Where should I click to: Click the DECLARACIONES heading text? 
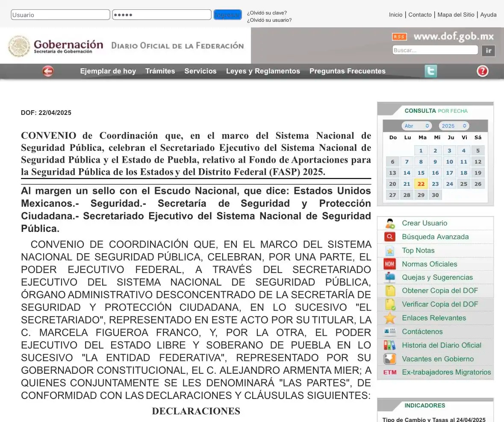[x=196, y=411]
